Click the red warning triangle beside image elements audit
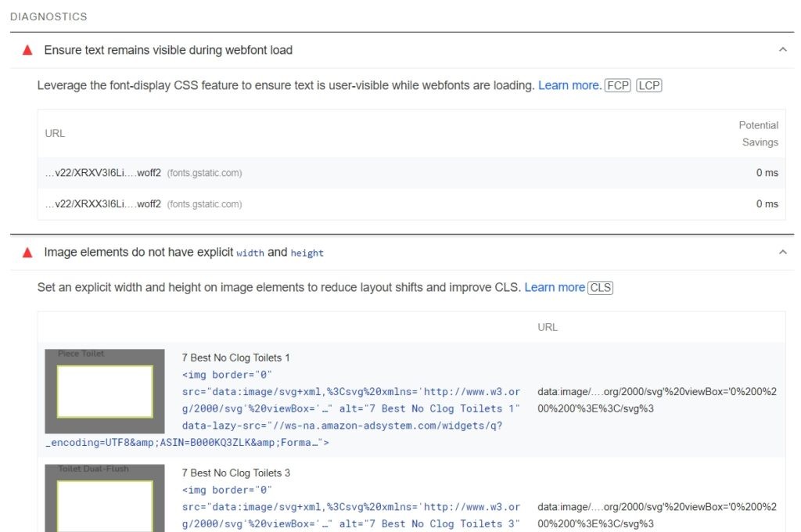The height and width of the screenshot is (532, 801). (x=27, y=253)
